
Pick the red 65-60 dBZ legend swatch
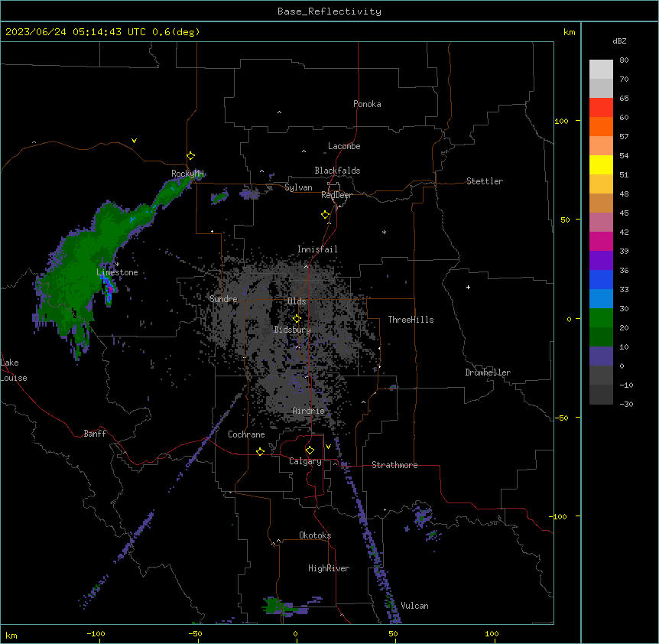coord(601,107)
